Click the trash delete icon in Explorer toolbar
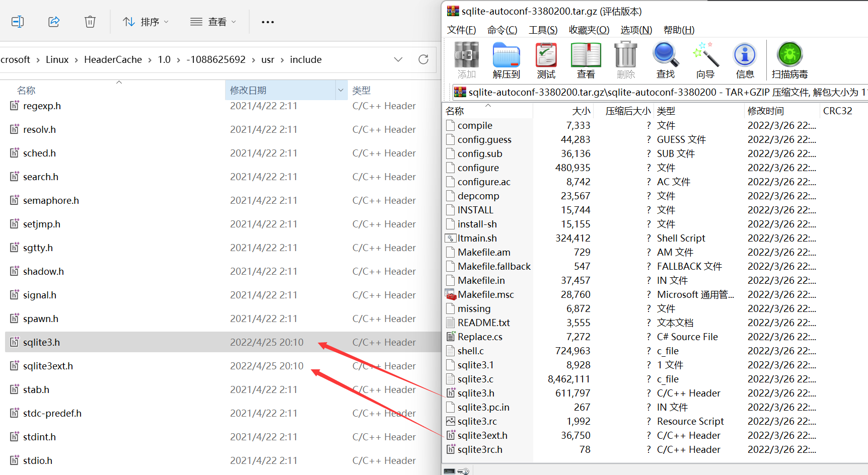868x475 pixels. tap(90, 21)
